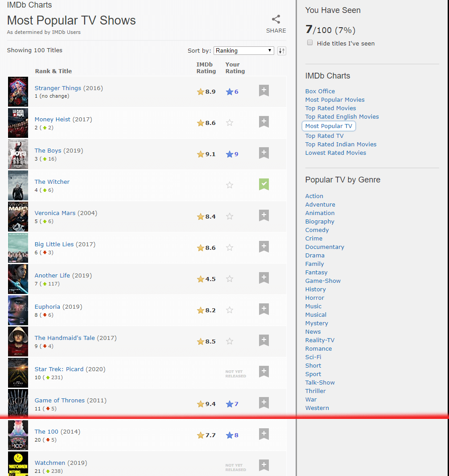
Task: Remove The Witcher from your watchlist
Action: click(264, 184)
